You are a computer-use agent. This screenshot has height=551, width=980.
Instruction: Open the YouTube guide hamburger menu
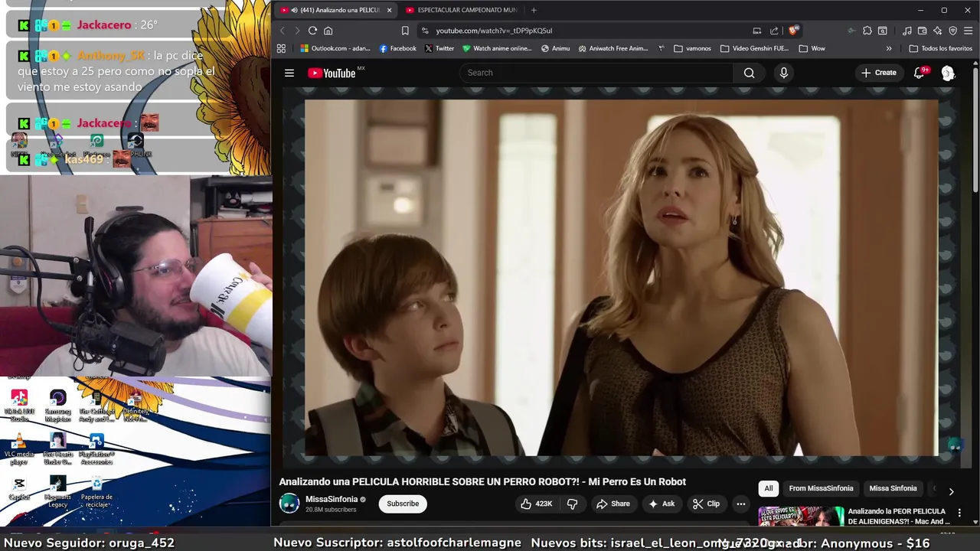coord(289,73)
